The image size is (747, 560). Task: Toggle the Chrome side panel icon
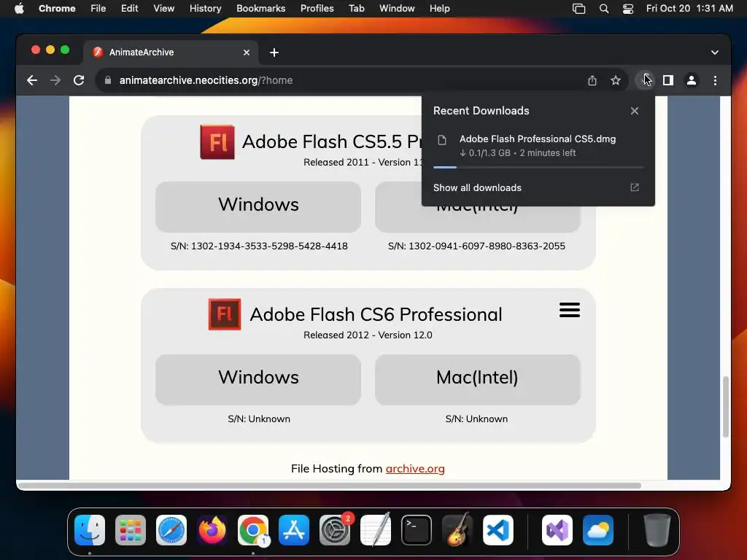point(668,80)
